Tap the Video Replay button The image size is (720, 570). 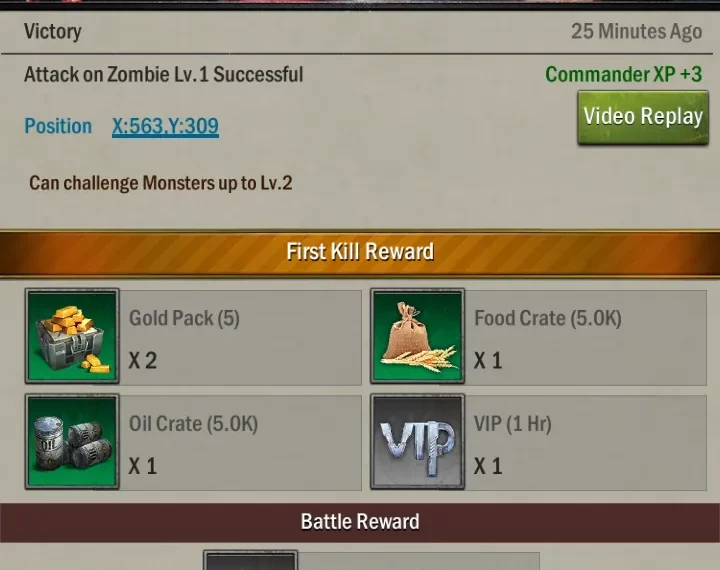coord(643,117)
